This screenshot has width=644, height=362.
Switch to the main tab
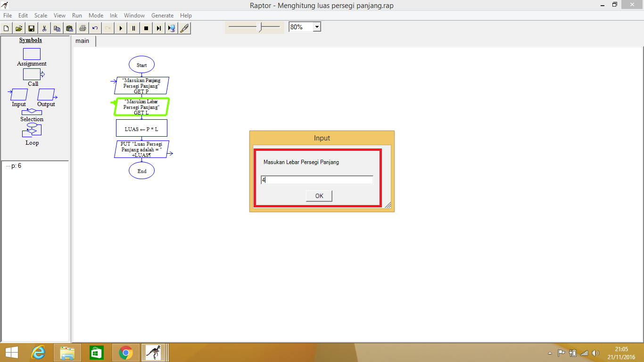tap(83, 41)
